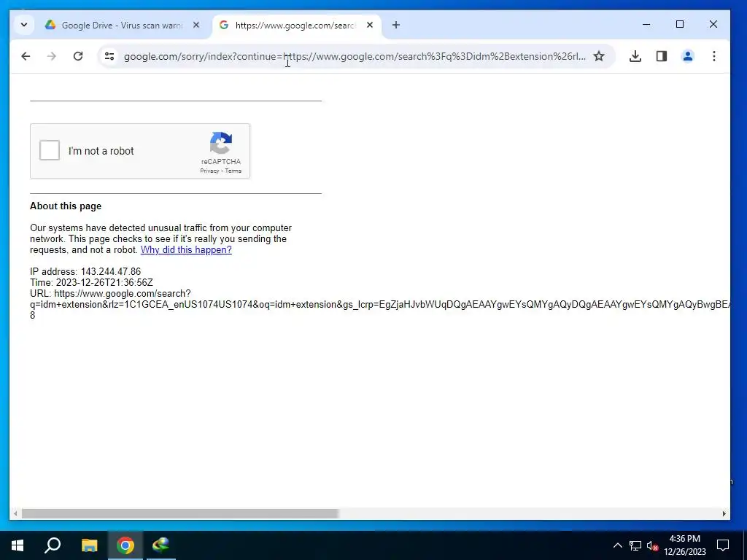Open Internet Download Manager taskbar icon
The width and height of the screenshot is (747, 560).
[161, 545]
